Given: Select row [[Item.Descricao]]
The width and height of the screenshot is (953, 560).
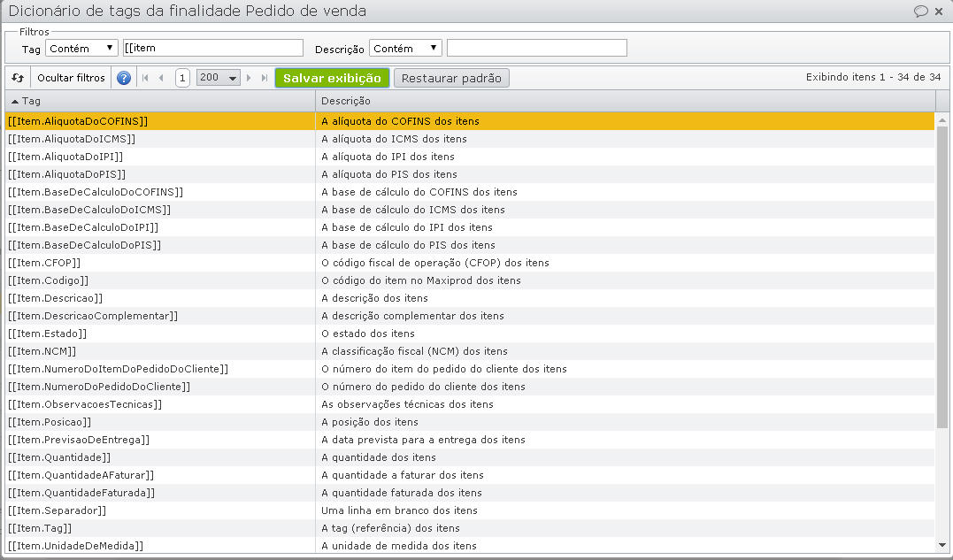Looking at the screenshot, I should point(470,297).
